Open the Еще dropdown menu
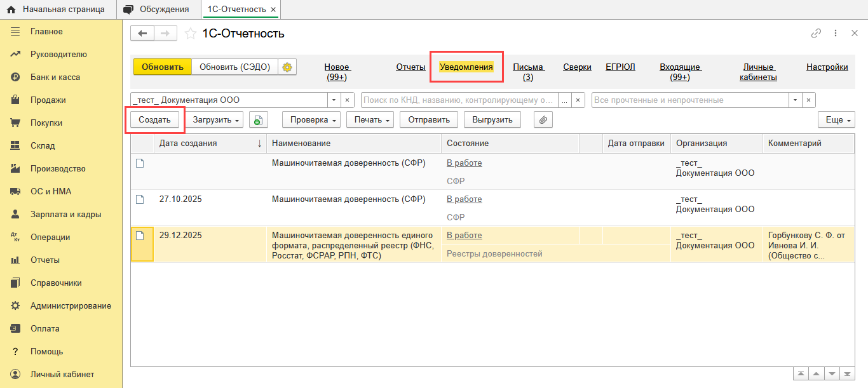The image size is (868, 388). (x=836, y=120)
